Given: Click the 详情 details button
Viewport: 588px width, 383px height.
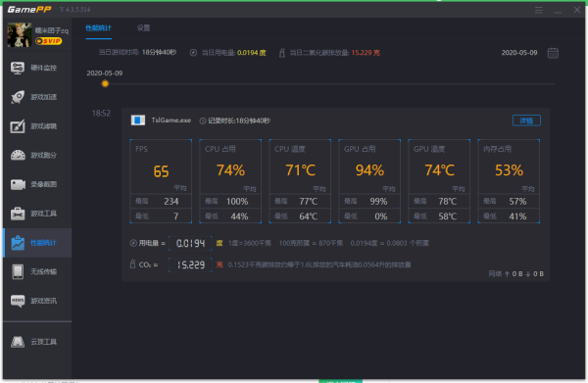Looking at the screenshot, I should pyautogui.click(x=526, y=120).
